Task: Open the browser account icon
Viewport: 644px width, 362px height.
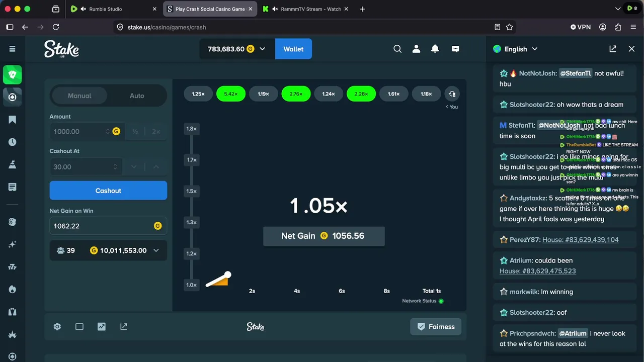Action: point(603,27)
